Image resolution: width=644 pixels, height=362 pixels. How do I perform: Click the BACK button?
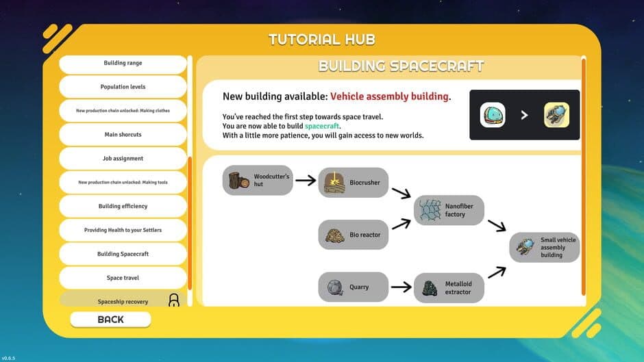[x=110, y=320]
